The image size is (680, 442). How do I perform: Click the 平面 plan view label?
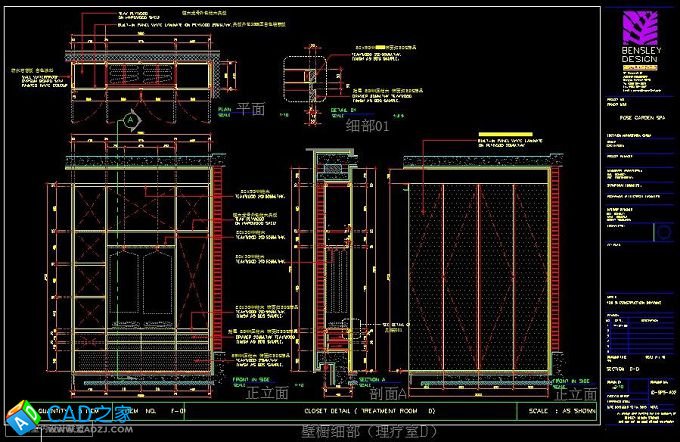(x=249, y=109)
